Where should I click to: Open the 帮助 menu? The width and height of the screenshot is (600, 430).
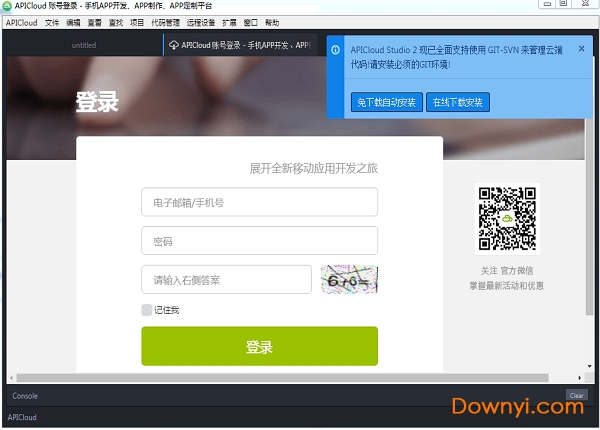pyautogui.click(x=272, y=22)
